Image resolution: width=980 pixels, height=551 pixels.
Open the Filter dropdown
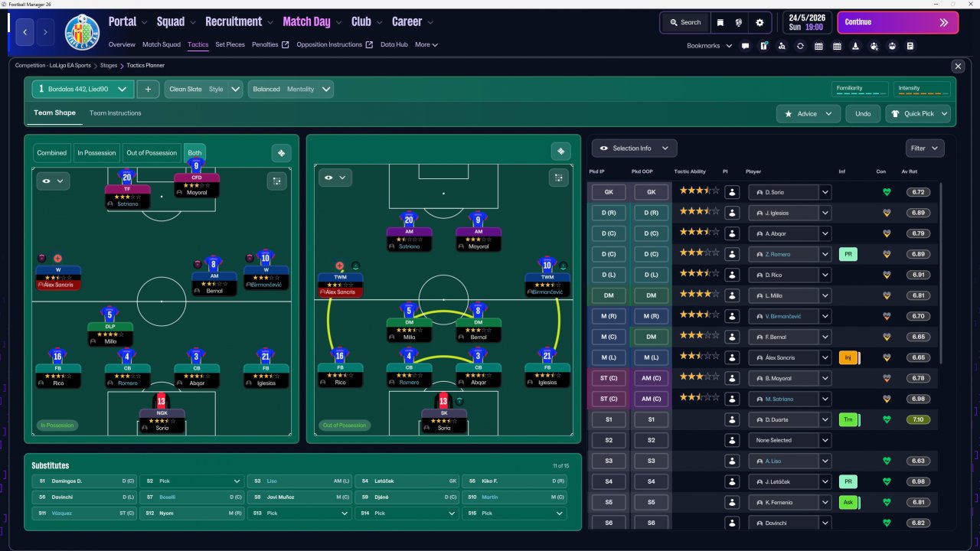click(925, 148)
